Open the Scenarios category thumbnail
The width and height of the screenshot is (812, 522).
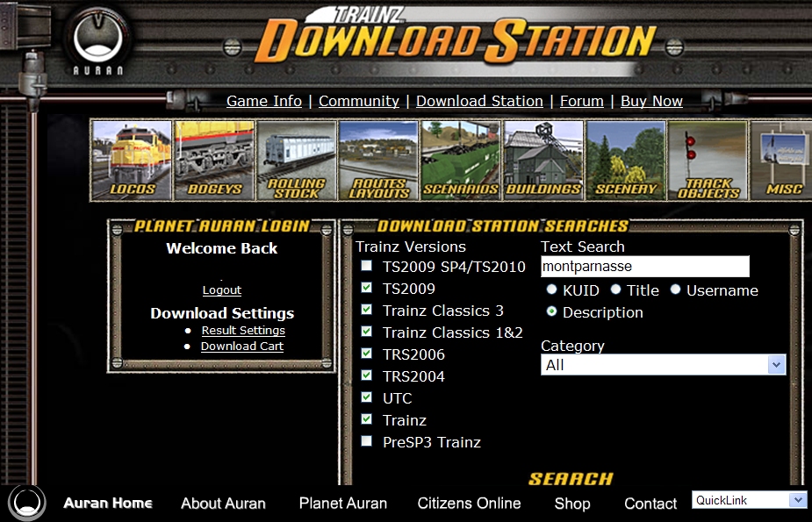tap(461, 161)
